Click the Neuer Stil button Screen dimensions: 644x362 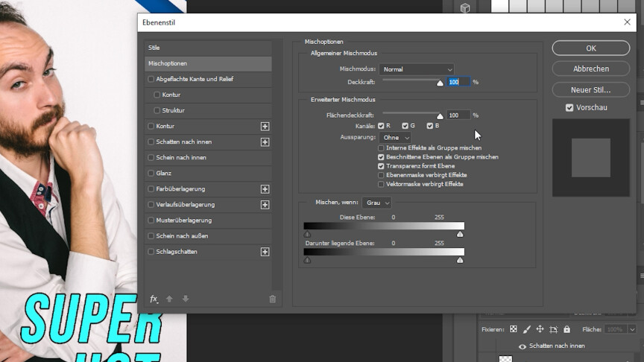590,89
